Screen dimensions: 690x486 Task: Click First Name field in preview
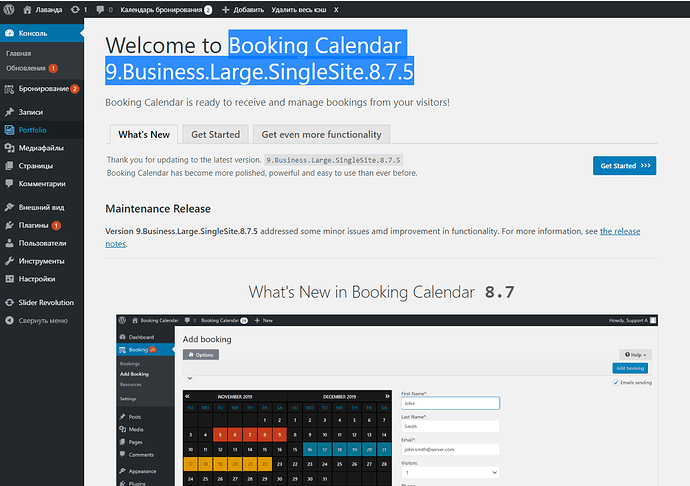point(450,403)
